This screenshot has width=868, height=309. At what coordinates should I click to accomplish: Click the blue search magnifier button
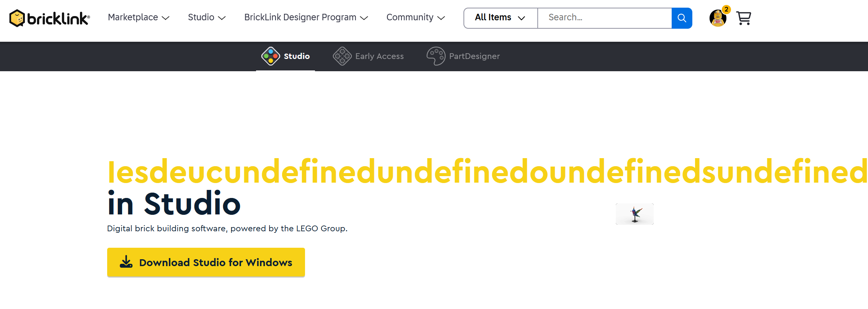coord(682,18)
